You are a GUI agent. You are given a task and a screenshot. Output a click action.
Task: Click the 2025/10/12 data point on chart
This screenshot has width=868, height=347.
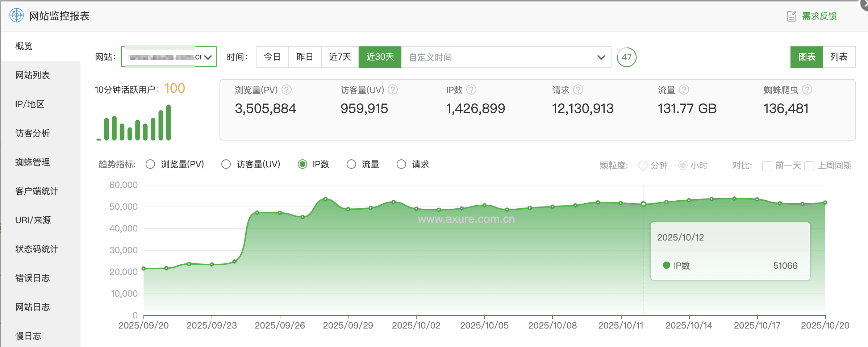[643, 204]
